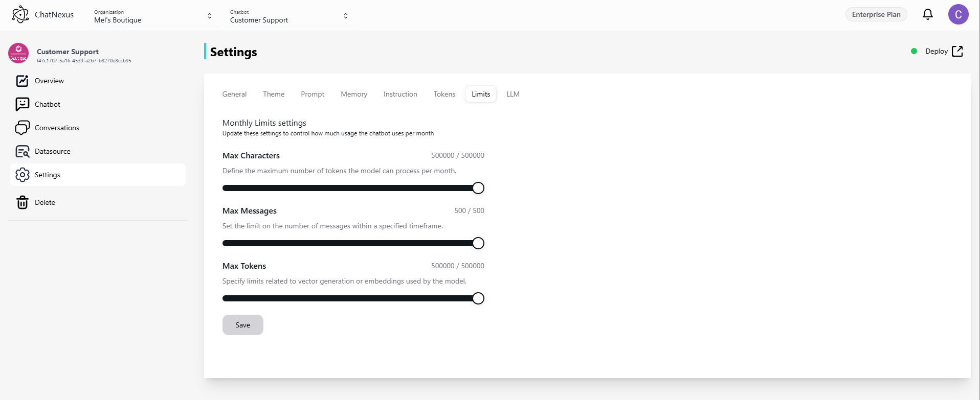Click the Settings gear icon
This screenshot has height=400, width=980.
coord(23,175)
